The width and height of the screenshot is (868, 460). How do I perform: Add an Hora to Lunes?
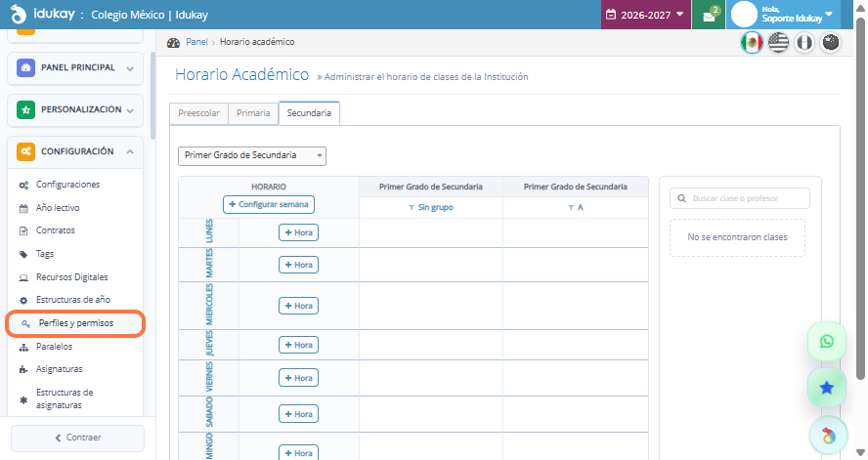pyautogui.click(x=298, y=232)
